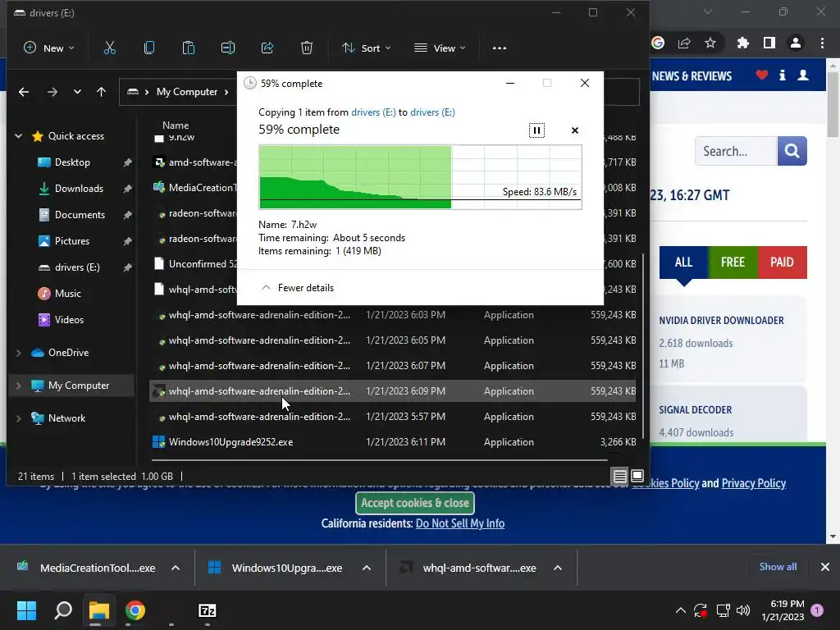This screenshot has height=630, width=840.
Task: Click the user account icon on website
Action: tap(802, 75)
